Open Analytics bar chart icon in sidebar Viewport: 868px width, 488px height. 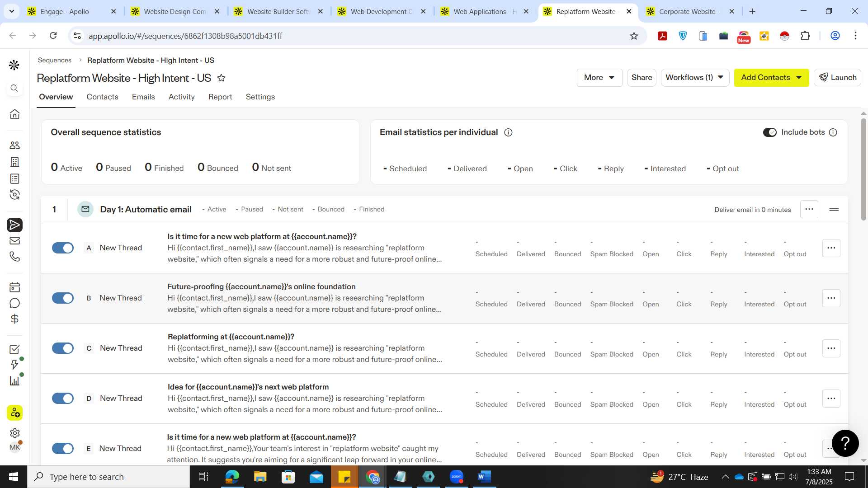pyautogui.click(x=14, y=381)
